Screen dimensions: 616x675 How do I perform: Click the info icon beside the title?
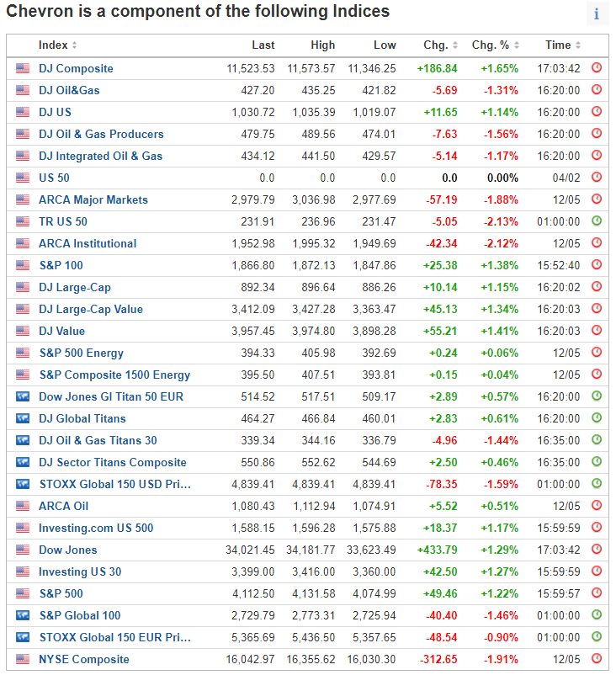point(597,13)
